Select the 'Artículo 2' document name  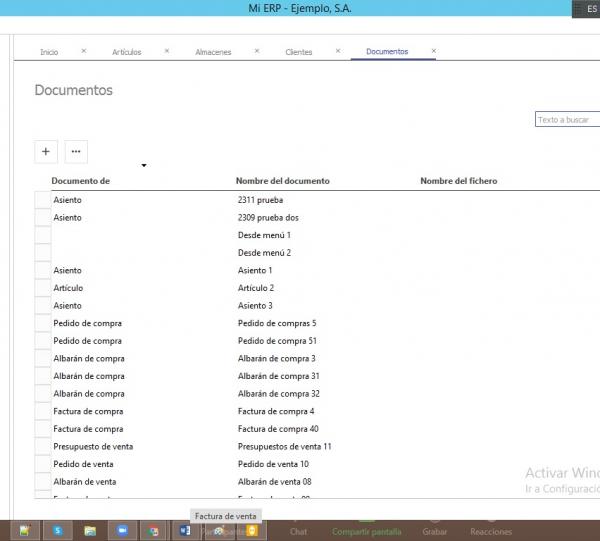click(256, 288)
